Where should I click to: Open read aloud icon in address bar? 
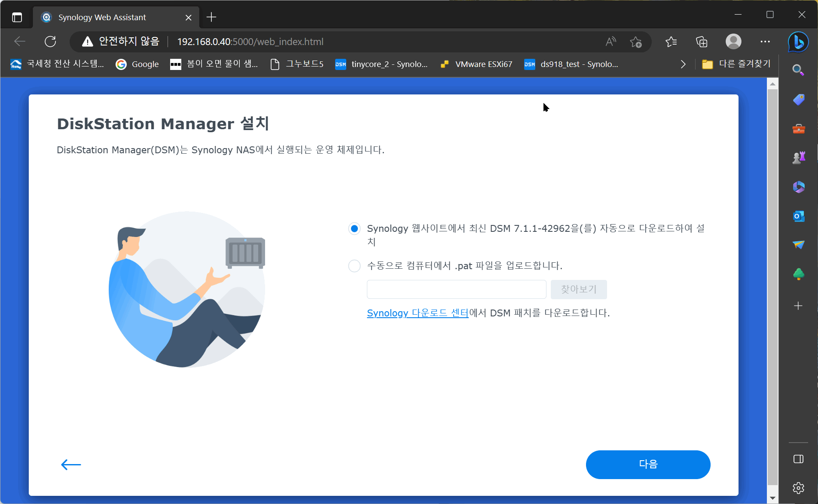[610, 42]
